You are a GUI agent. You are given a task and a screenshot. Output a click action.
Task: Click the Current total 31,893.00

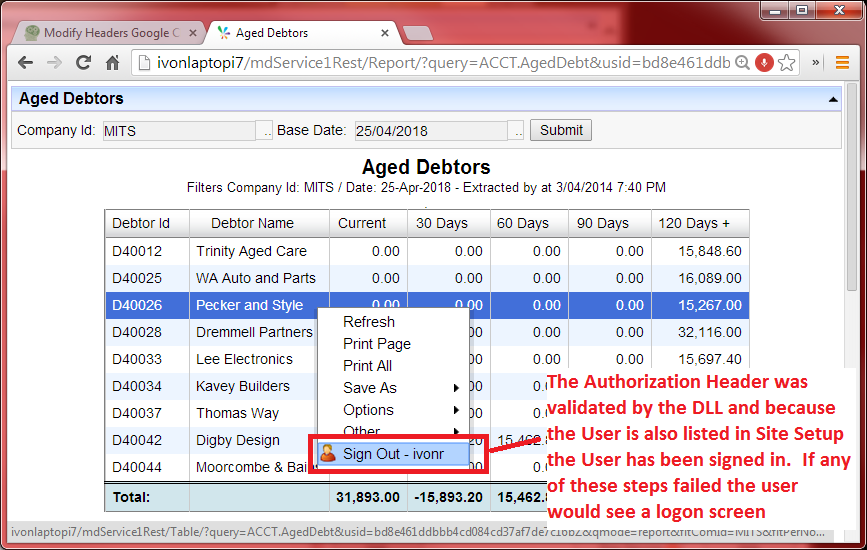click(x=368, y=497)
